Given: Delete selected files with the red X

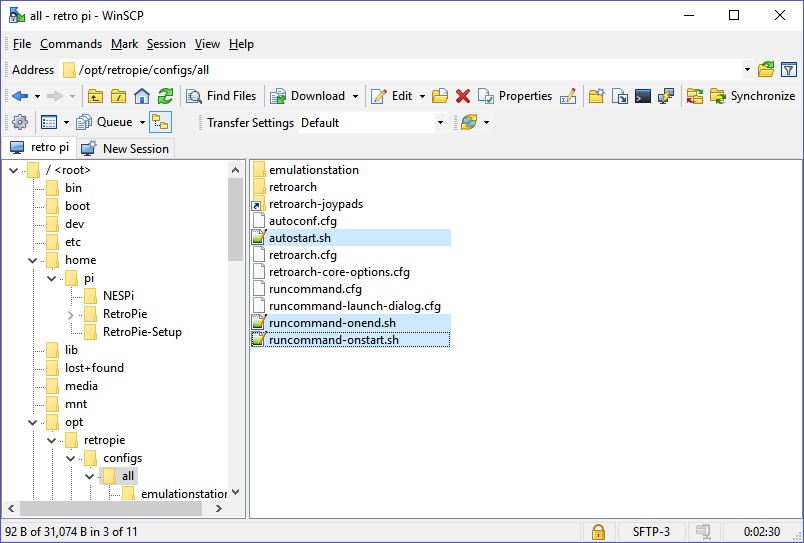Looking at the screenshot, I should (463, 96).
